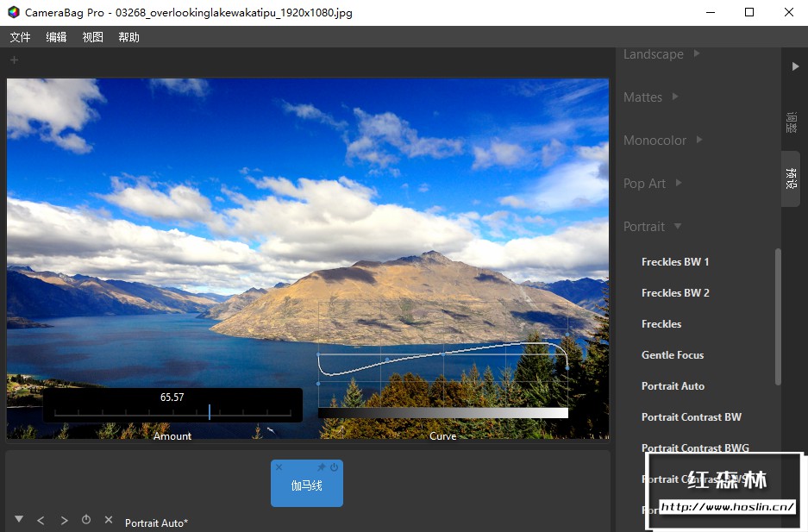
Task: Open the 视图 menu
Action: (93, 37)
